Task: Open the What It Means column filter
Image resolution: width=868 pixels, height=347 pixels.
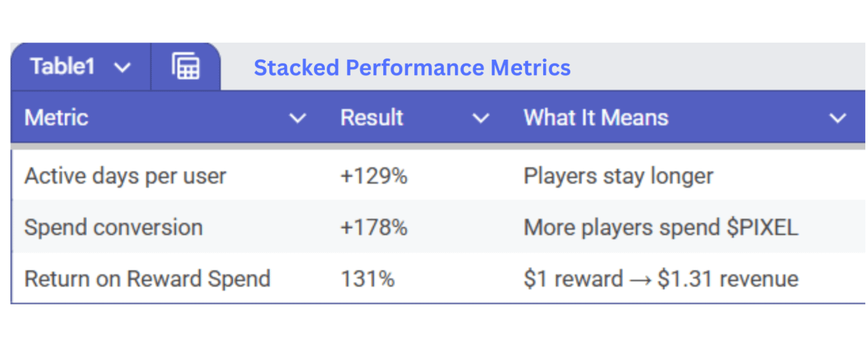Action: (x=838, y=119)
